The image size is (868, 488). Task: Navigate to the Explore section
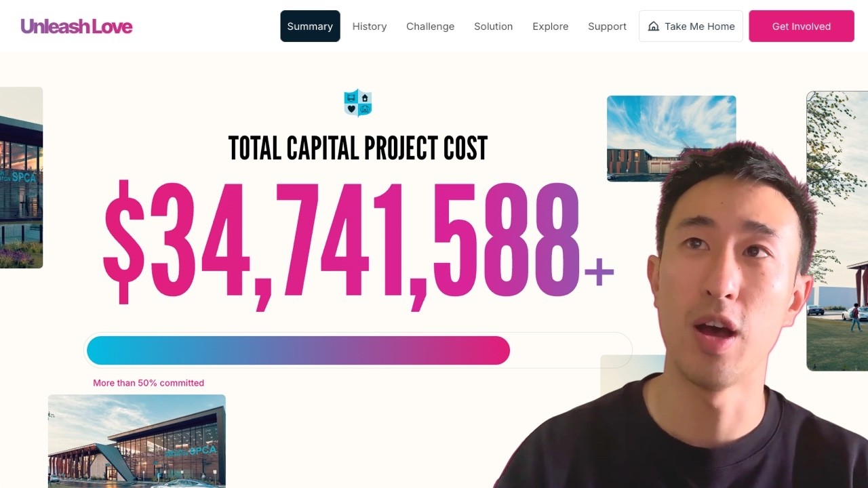(551, 26)
